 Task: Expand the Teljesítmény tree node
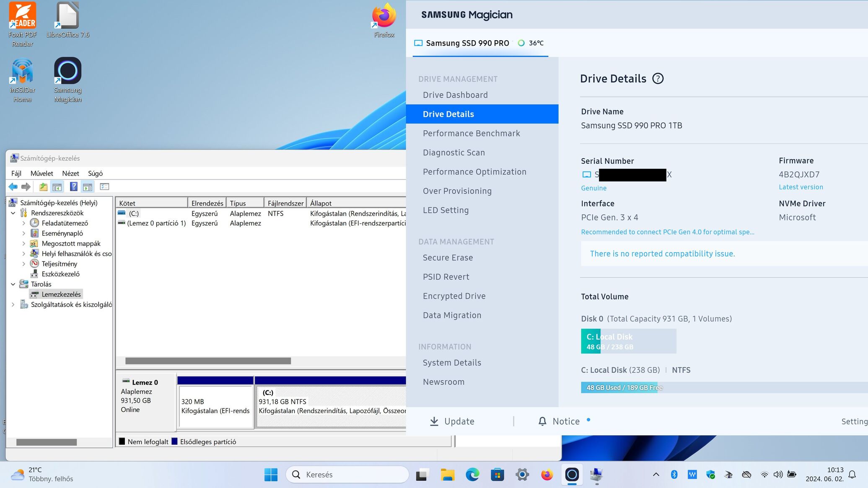[23, 264]
